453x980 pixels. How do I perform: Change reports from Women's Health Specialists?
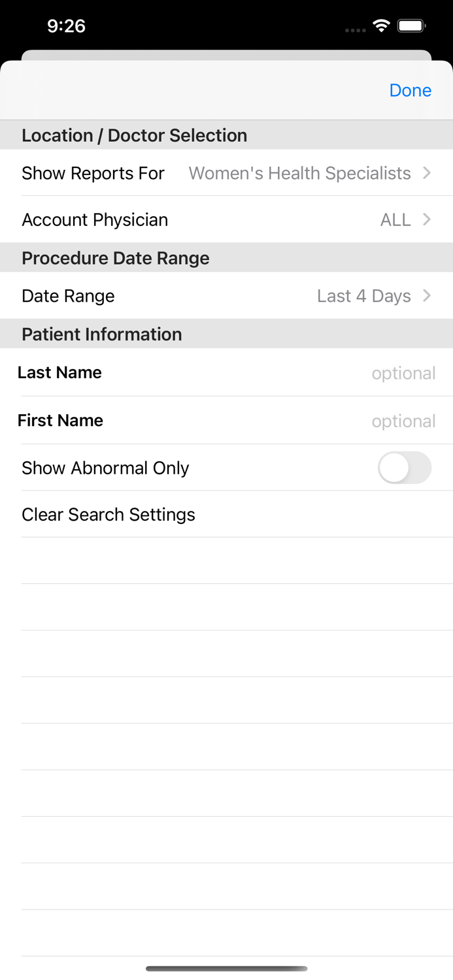pyautogui.click(x=299, y=173)
